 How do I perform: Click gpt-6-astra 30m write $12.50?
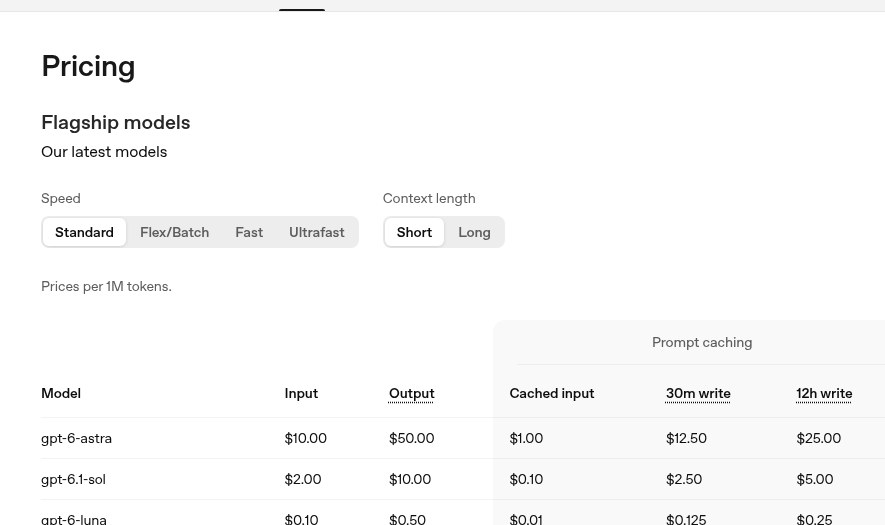point(686,438)
